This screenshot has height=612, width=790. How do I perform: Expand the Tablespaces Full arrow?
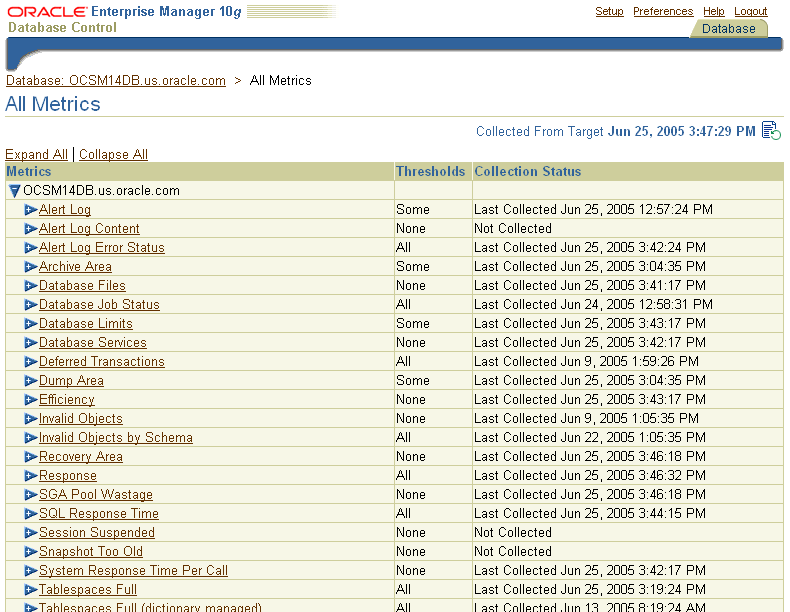pos(31,589)
